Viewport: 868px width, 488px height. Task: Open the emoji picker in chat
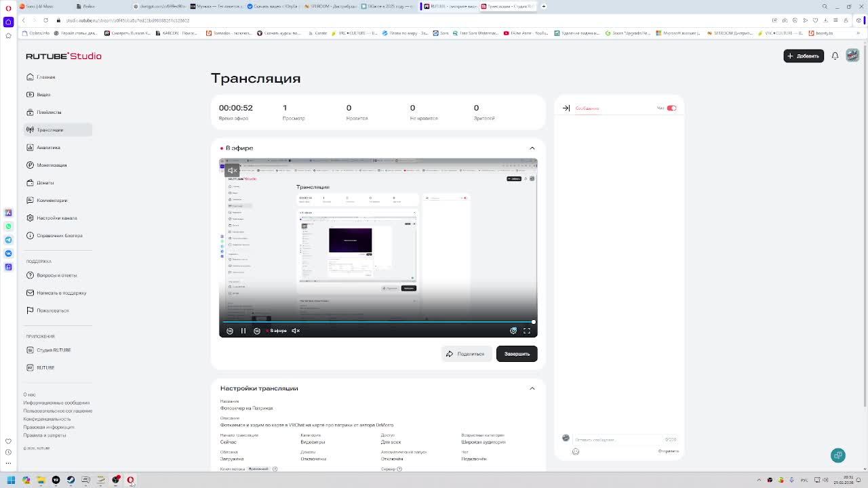576,451
